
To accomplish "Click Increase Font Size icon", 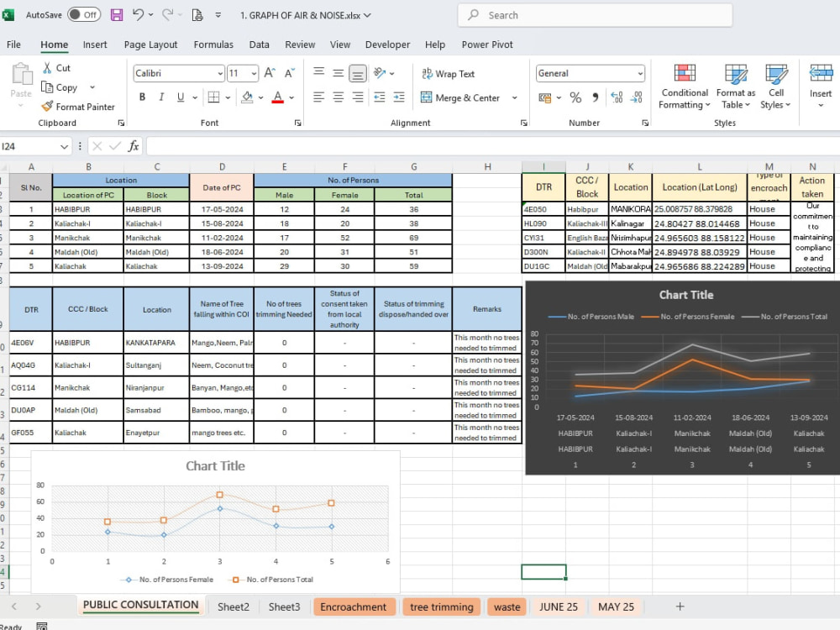I will point(270,73).
